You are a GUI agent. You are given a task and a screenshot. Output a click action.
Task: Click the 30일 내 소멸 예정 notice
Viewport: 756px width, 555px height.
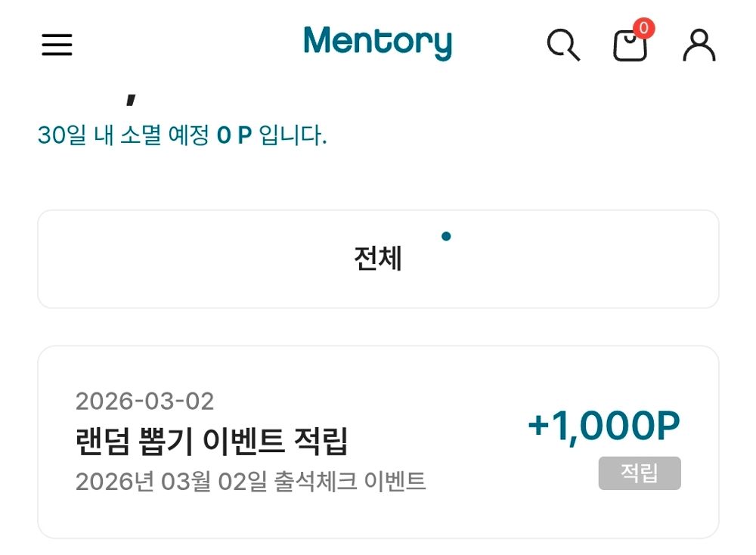[x=181, y=134]
